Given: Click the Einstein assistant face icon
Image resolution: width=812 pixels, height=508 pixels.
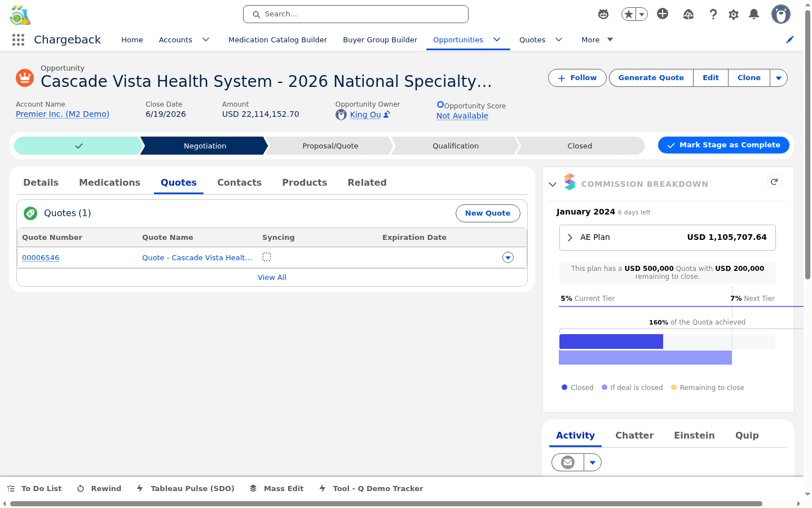Looking at the screenshot, I should [x=603, y=14].
